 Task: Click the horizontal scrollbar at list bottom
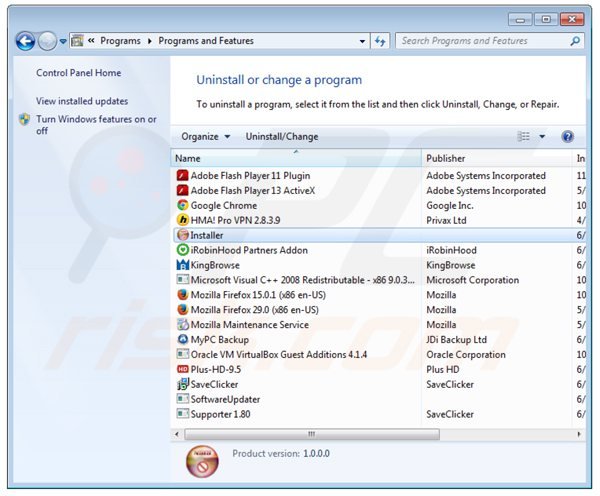(310, 434)
